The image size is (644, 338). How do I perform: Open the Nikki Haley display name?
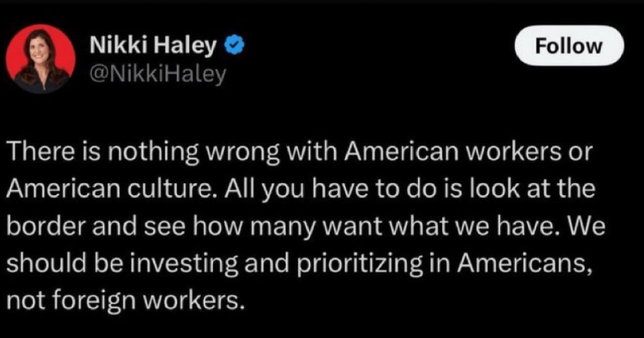(x=153, y=45)
